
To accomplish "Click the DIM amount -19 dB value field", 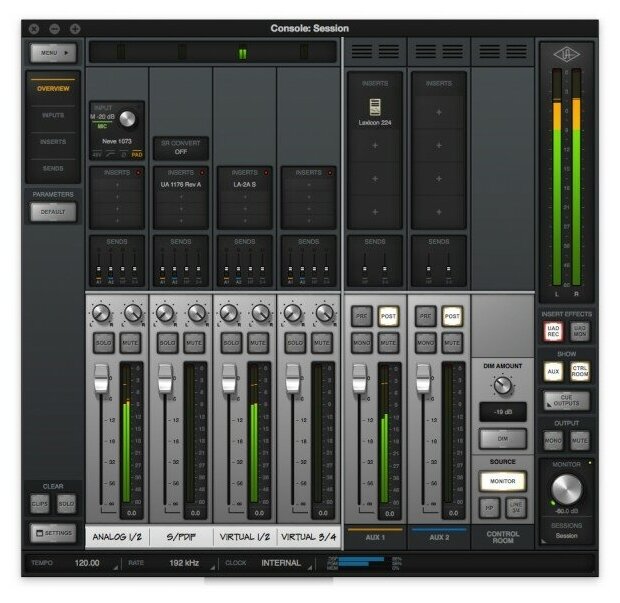I will [x=503, y=412].
